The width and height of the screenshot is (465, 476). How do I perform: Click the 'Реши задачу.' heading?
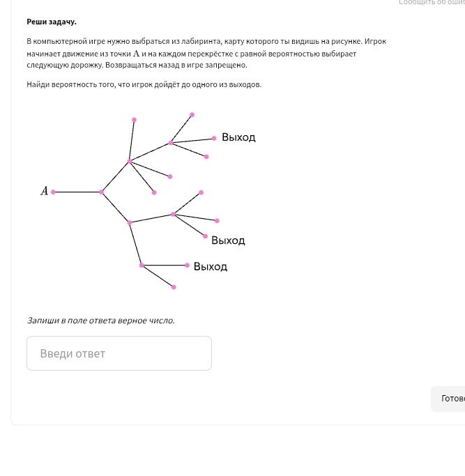[x=52, y=22]
